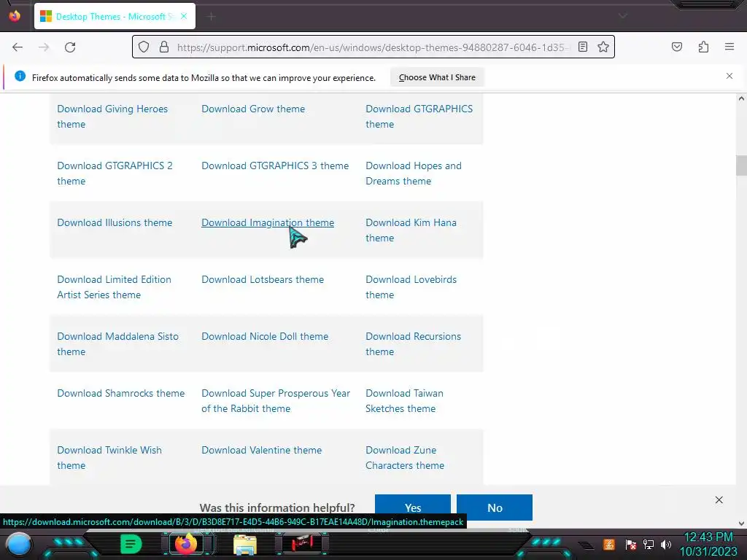Screen dimensions: 747x560
Task: Bookmark this page with the star
Action: (x=603, y=47)
